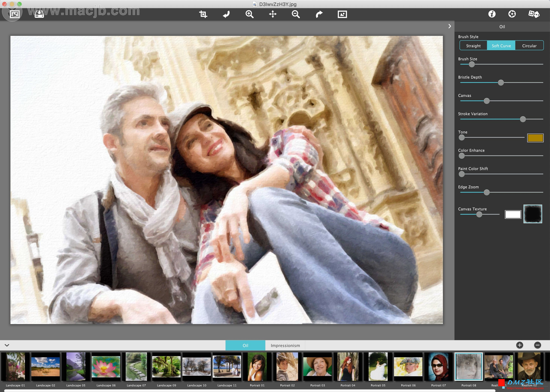
Task: Switch to the Oil presets tab
Action: (x=245, y=345)
